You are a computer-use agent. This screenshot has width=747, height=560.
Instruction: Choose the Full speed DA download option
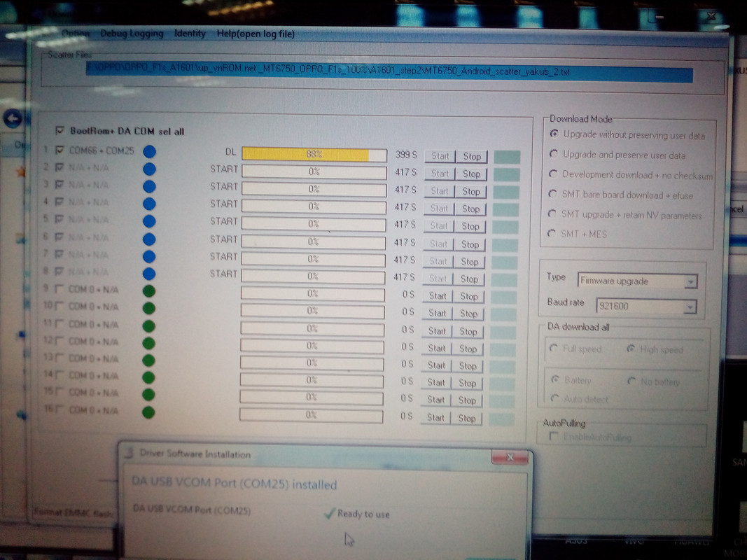click(x=554, y=348)
